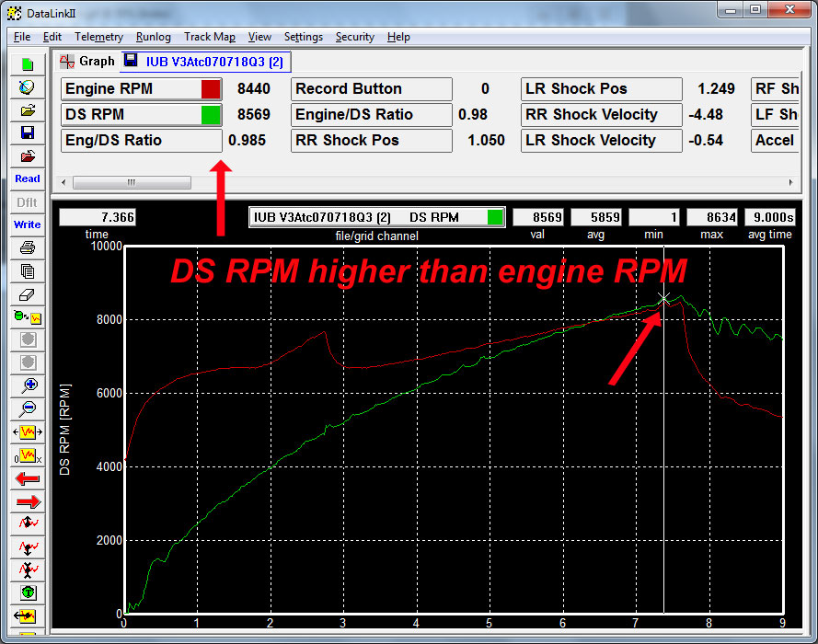Click the red Engine RPM color swatch
Image resolution: width=818 pixels, height=644 pixels.
point(211,89)
